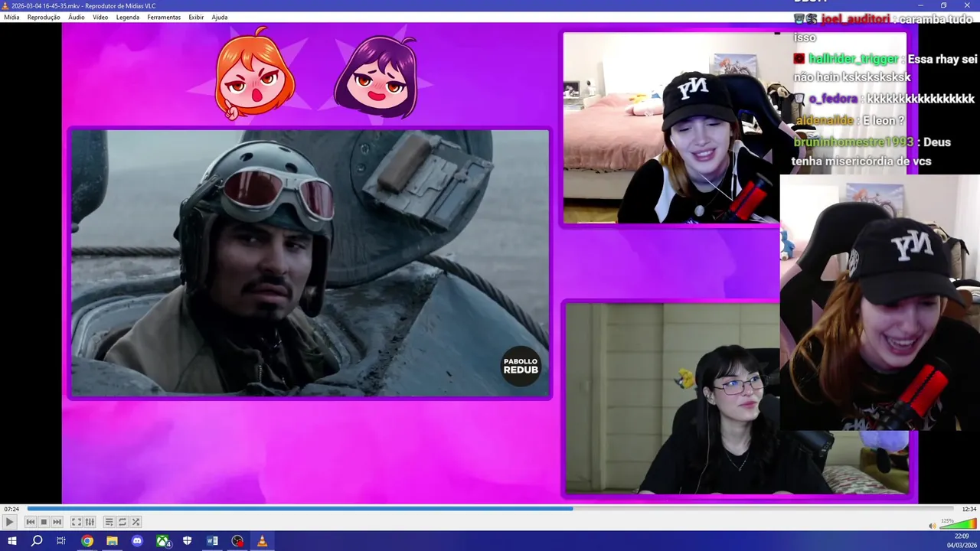The width and height of the screenshot is (980, 551).
Task: Open Windows taskbar search
Action: click(x=37, y=541)
